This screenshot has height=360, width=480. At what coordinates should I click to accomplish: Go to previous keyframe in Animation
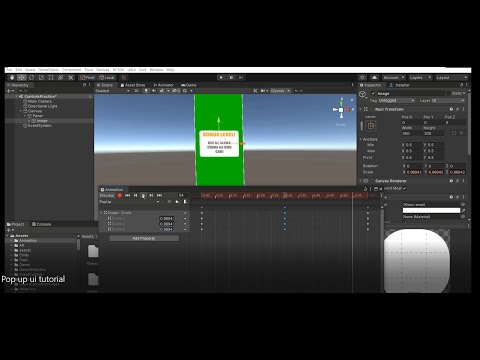click(x=135, y=195)
